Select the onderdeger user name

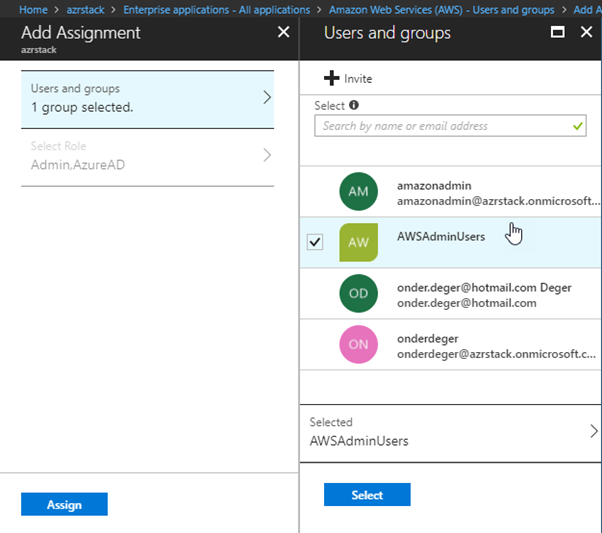[428, 339]
